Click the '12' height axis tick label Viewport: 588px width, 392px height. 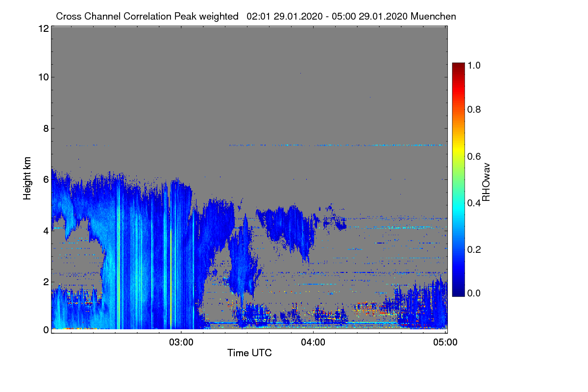click(x=43, y=29)
